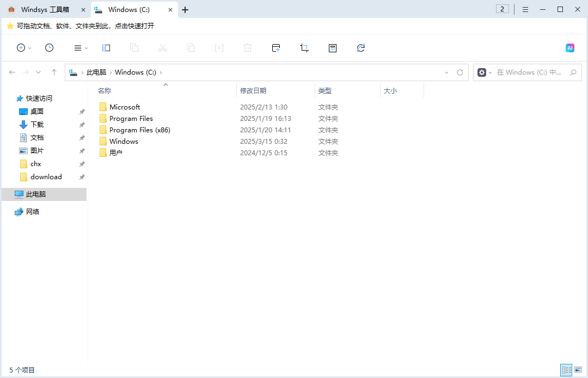
Task: Switch to large thumbnails view
Action: [578, 370]
